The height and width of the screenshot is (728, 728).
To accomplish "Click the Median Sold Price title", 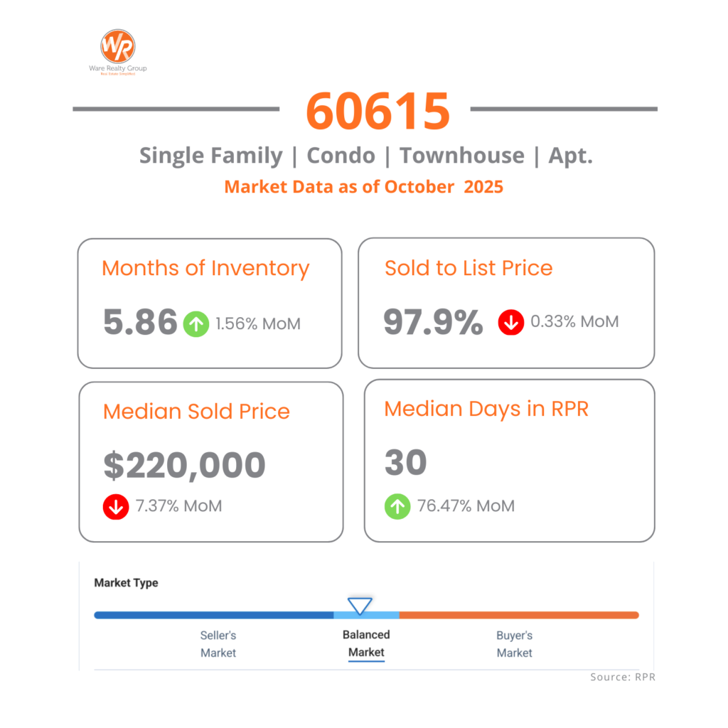I will pyautogui.click(x=196, y=412).
